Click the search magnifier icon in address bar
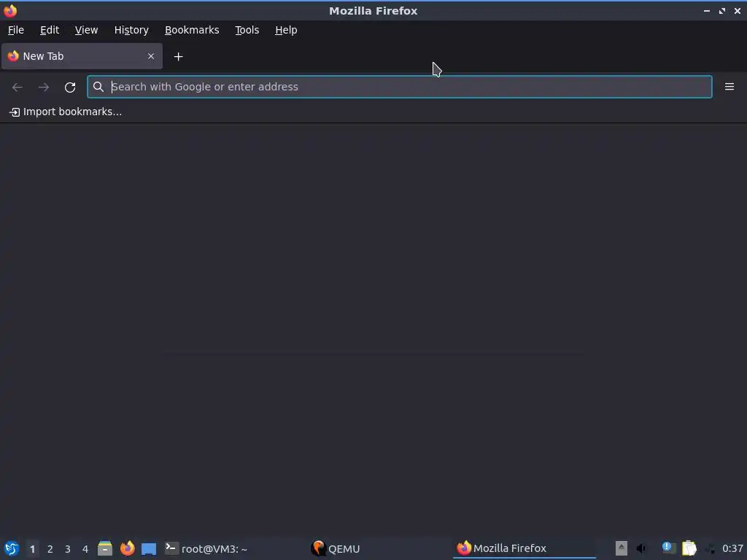The height and width of the screenshot is (560, 747). pos(98,87)
